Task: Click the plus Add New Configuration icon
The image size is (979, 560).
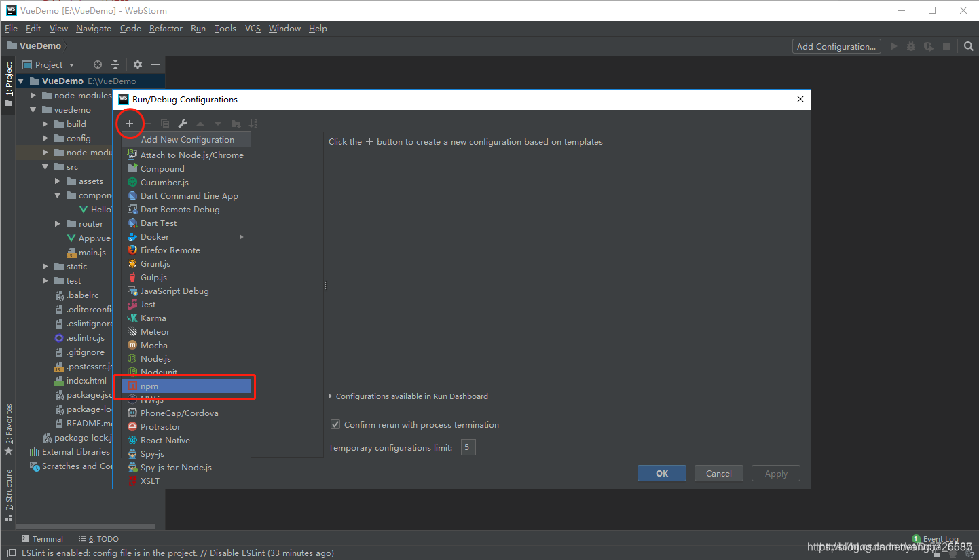Action: click(130, 124)
